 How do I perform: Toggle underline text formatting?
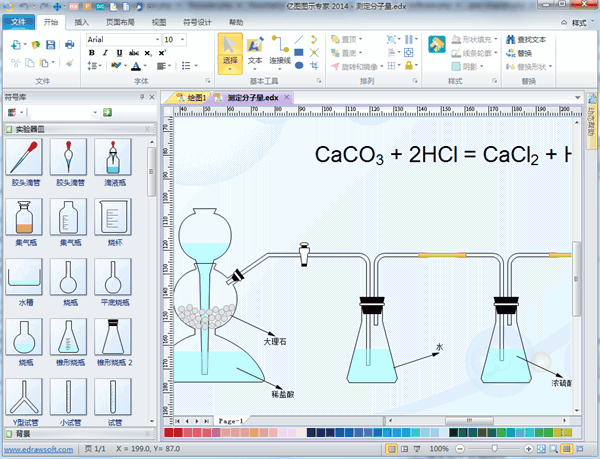point(119,53)
